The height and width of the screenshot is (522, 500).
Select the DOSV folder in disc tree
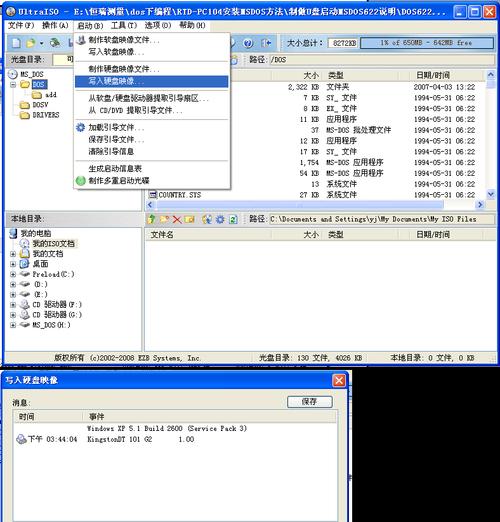click(x=40, y=105)
